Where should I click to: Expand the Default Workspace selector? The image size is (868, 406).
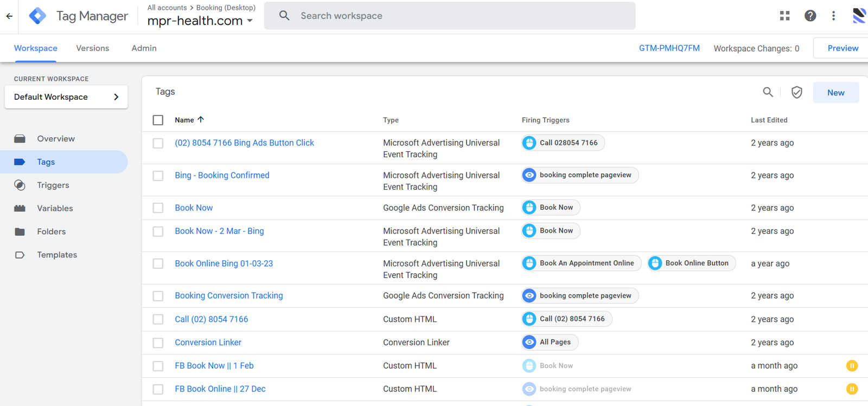coord(66,97)
